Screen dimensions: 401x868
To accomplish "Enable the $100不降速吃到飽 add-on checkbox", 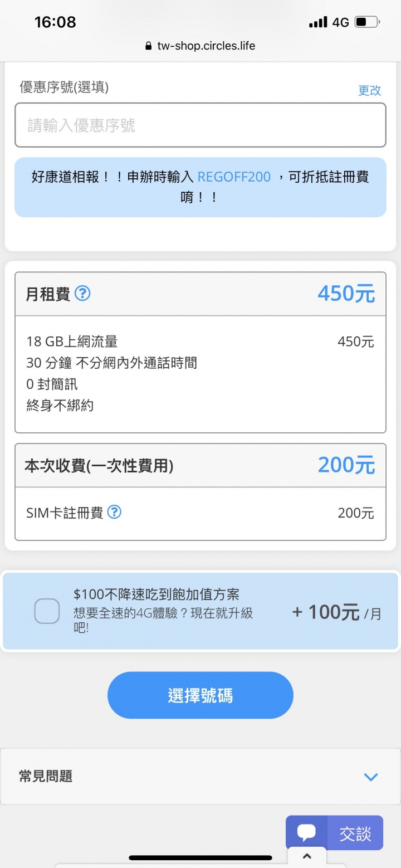I will tap(47, 611).
